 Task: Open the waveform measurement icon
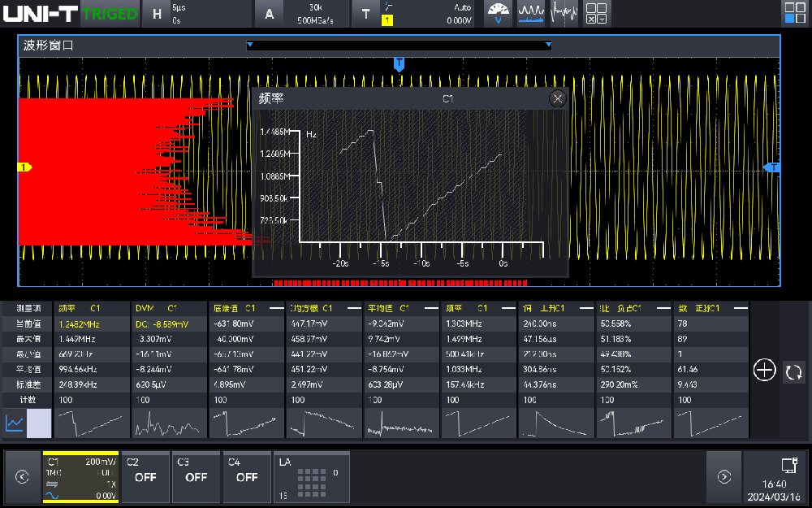pos(531,13)
